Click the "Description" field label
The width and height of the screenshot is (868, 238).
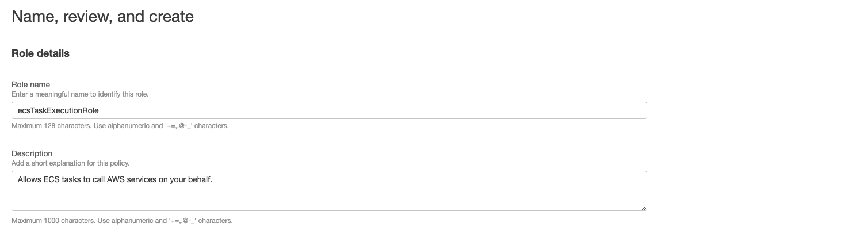pyautogui.click(x=32, y=153)
